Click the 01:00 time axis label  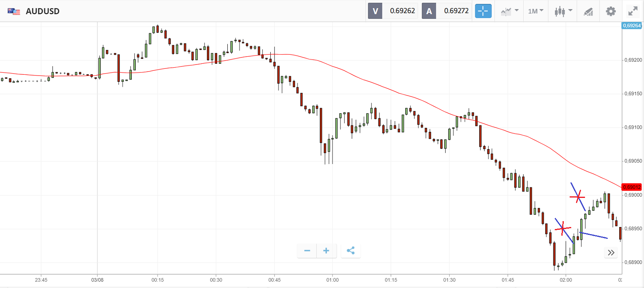pos(332,280)
